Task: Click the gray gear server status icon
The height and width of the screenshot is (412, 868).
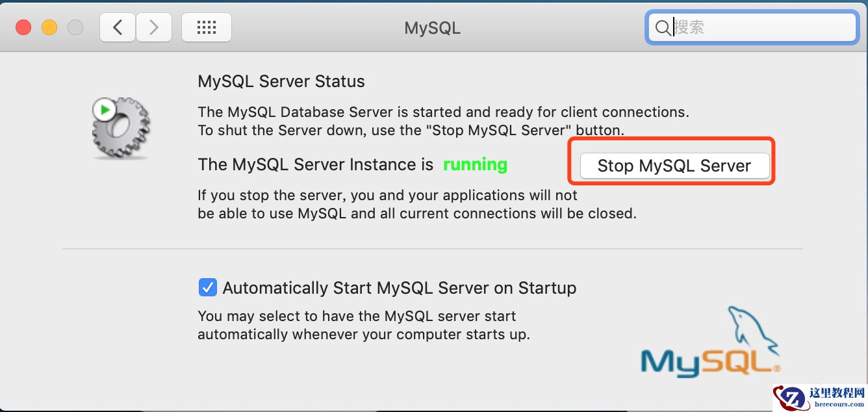Action: 121,129
